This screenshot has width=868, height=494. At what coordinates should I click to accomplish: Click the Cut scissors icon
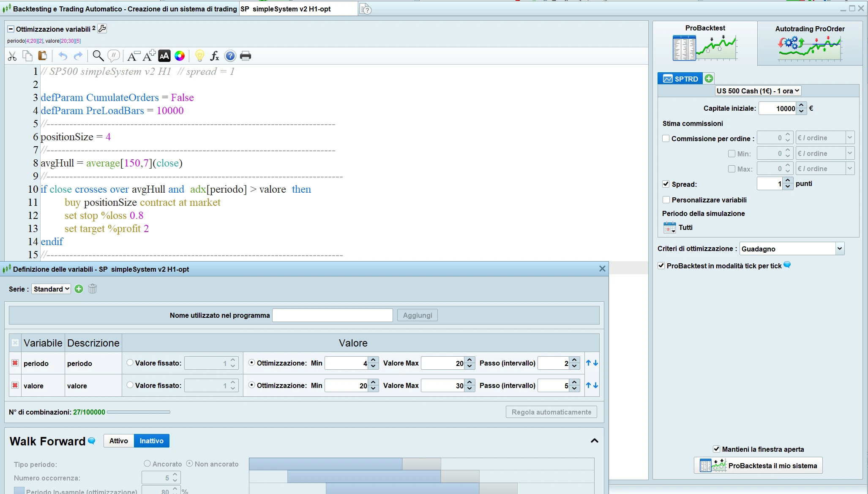pos(12,56)
